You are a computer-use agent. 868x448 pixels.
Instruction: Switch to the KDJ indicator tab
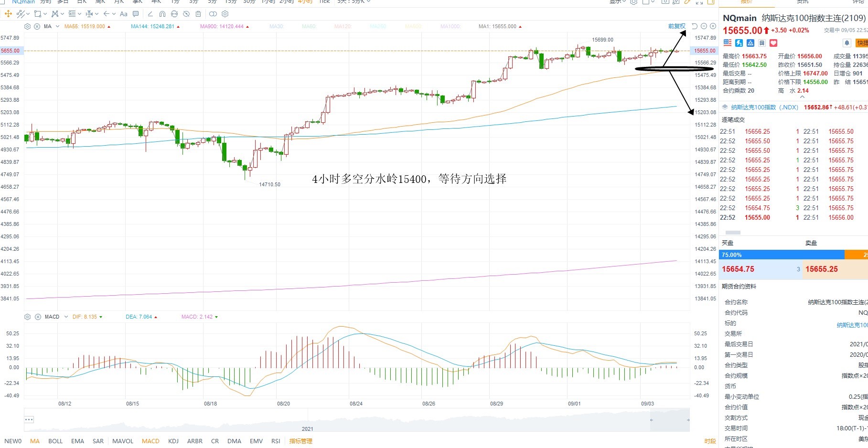[173, 441]
